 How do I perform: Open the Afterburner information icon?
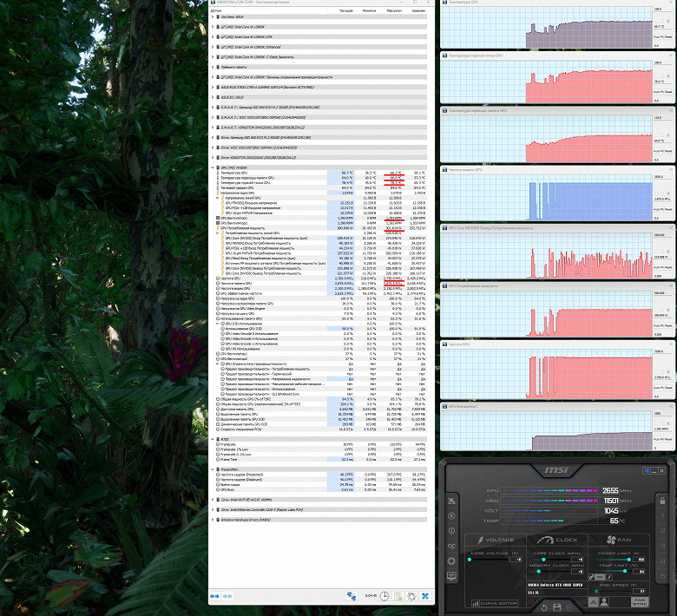(451, 530)
